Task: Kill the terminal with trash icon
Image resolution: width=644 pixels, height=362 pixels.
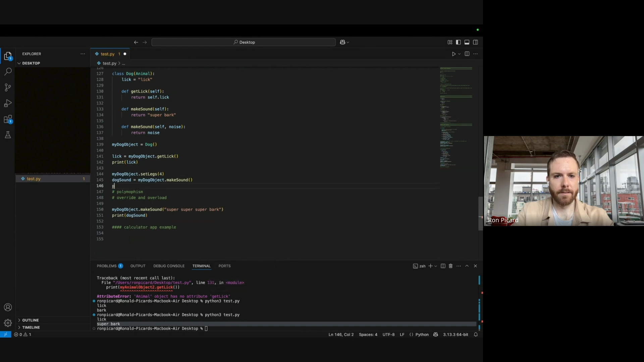Action: (450, 266)
